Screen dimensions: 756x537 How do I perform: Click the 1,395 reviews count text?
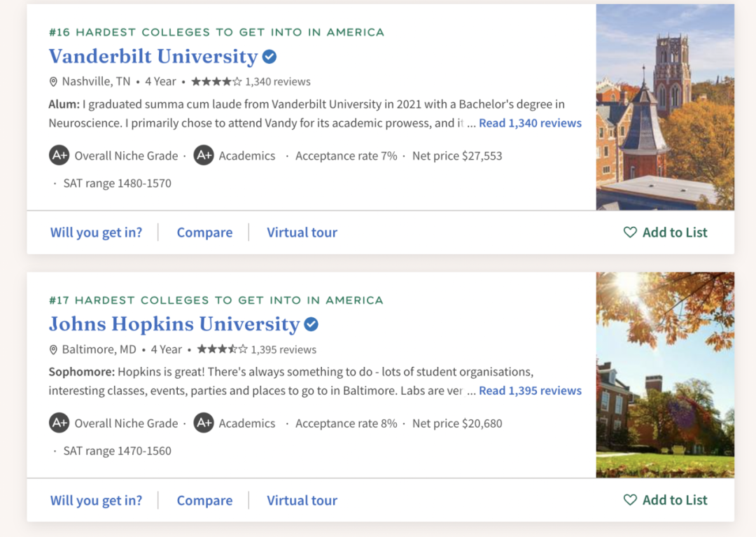coord(283,349)
